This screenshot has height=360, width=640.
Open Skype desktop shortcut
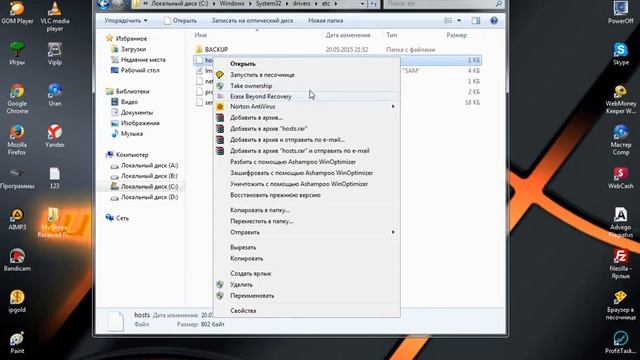point(620,53)
